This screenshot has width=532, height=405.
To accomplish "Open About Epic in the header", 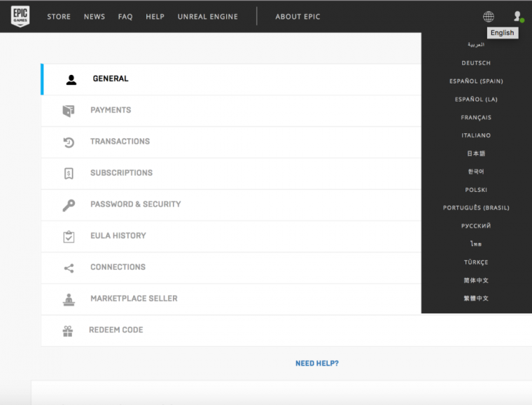I will (x=297, y=17).
